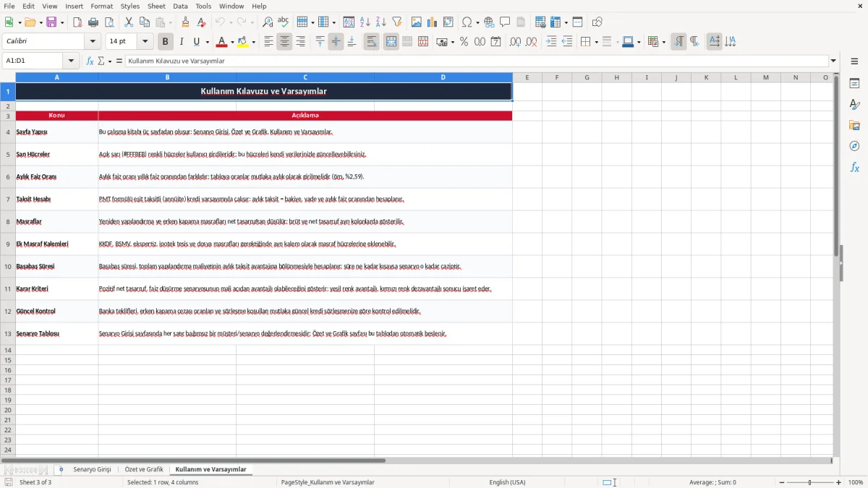Click the Formula equals button
868x488 pixels.
click(x=119, y=61)
